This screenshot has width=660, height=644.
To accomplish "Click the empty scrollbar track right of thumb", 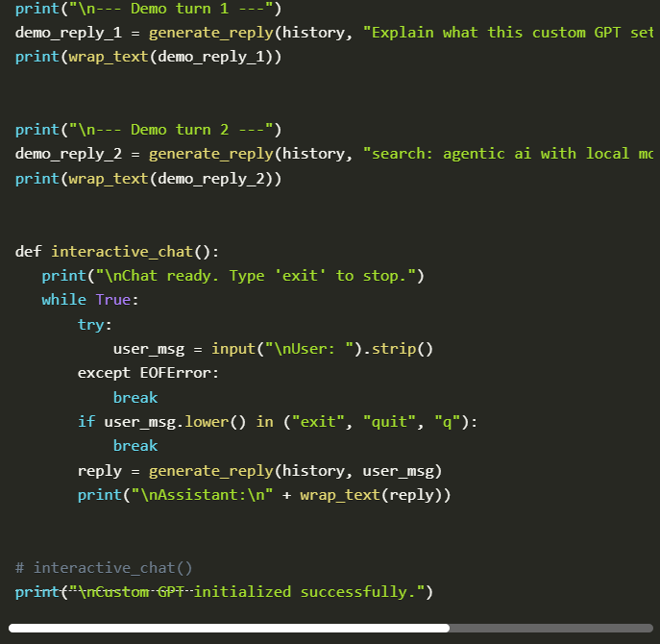I will click(x=550, y=628).
